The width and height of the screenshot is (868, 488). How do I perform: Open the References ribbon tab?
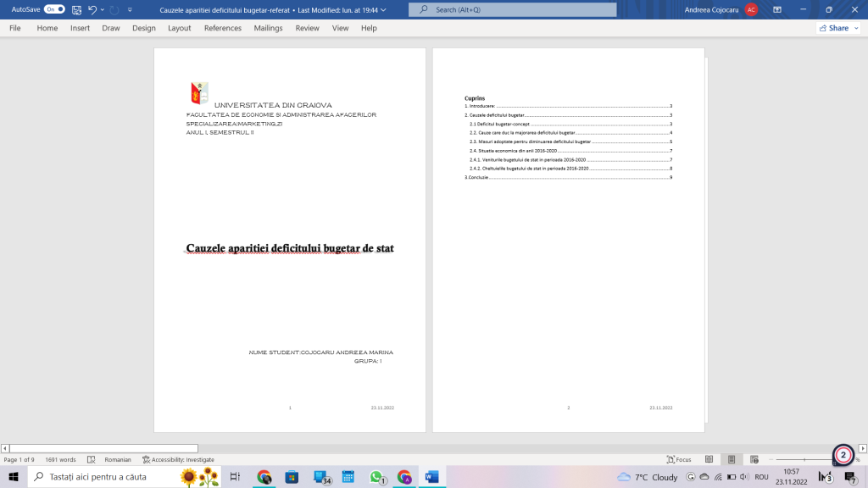click(222, 28)
